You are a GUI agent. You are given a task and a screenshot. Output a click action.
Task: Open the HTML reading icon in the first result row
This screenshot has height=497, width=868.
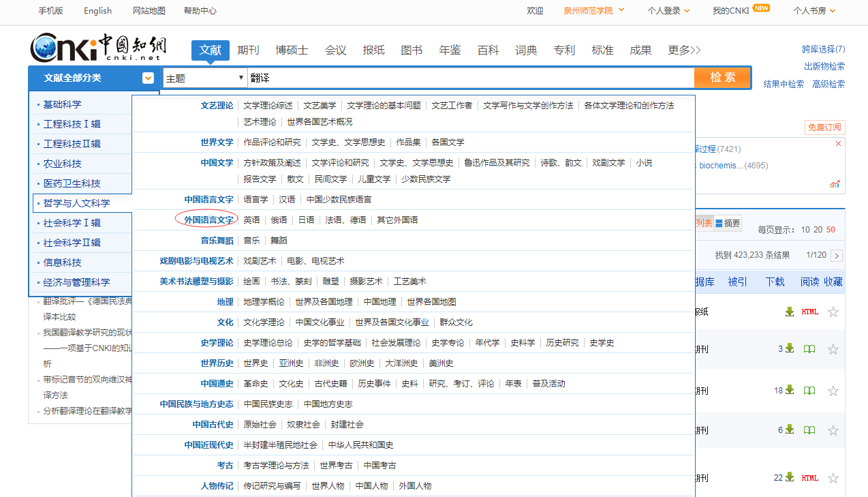click(809, 312)
